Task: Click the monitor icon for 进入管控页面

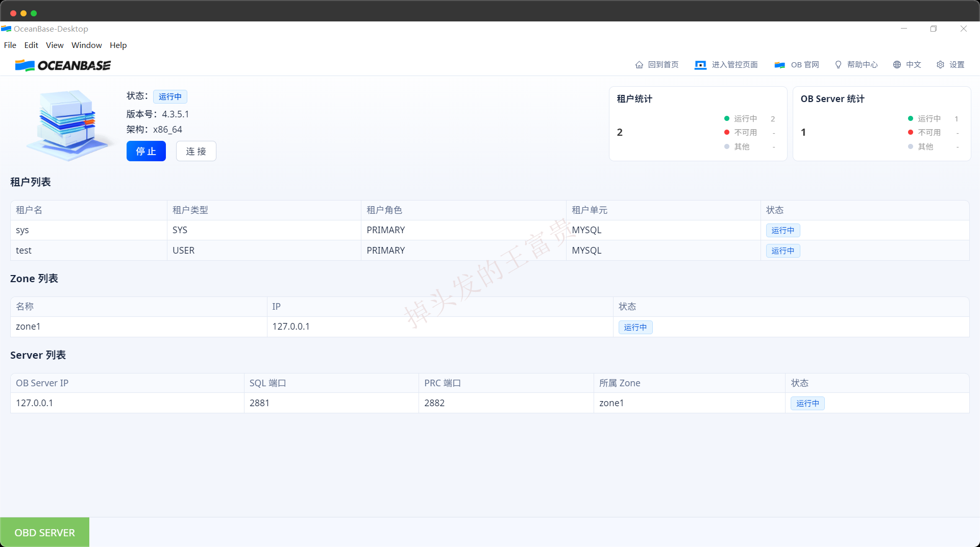Action: [x=700, y=65]
